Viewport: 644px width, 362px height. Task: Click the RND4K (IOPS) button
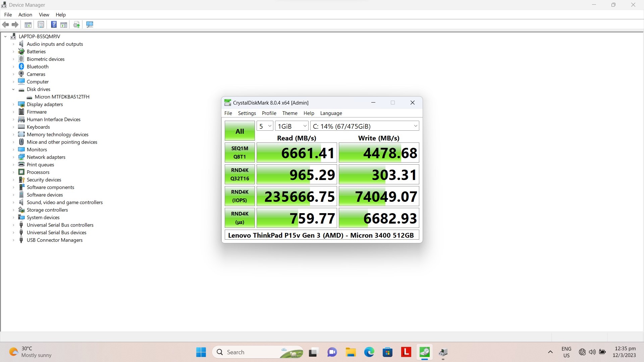(x=240, y=196)
